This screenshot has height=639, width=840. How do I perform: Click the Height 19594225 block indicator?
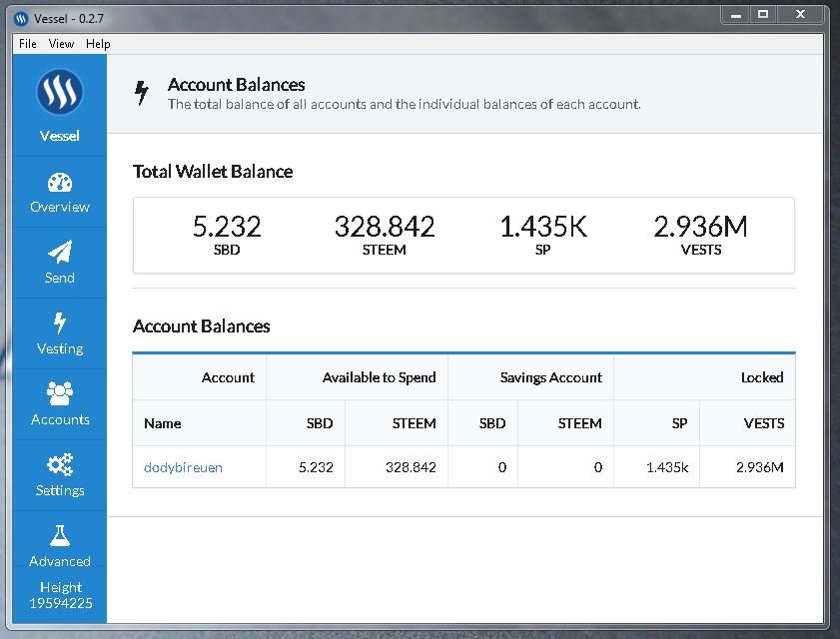coord(61,595)
